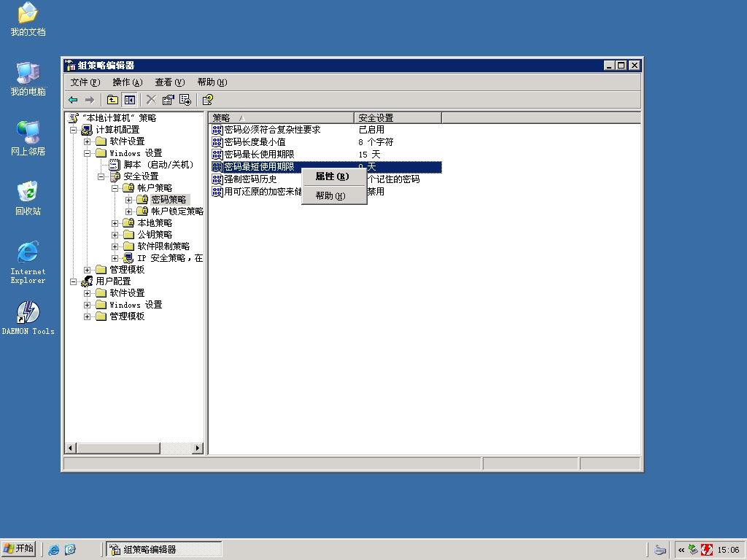Click the Forward arrow toolbar icon
The image size is (747, 560).
[x=90, y=99]
